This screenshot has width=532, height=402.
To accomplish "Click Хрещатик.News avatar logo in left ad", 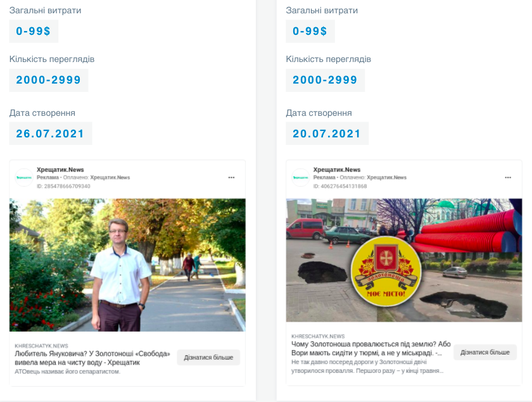I will tap(24, 177).
